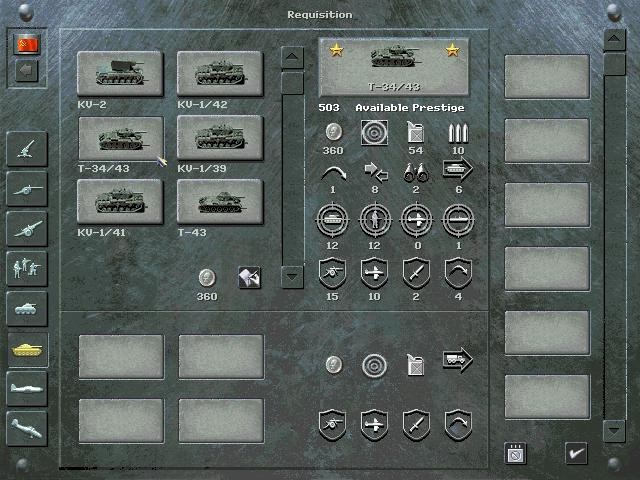
Task: Click the Soviet flag nation selector
Action: tap(25, 44)
